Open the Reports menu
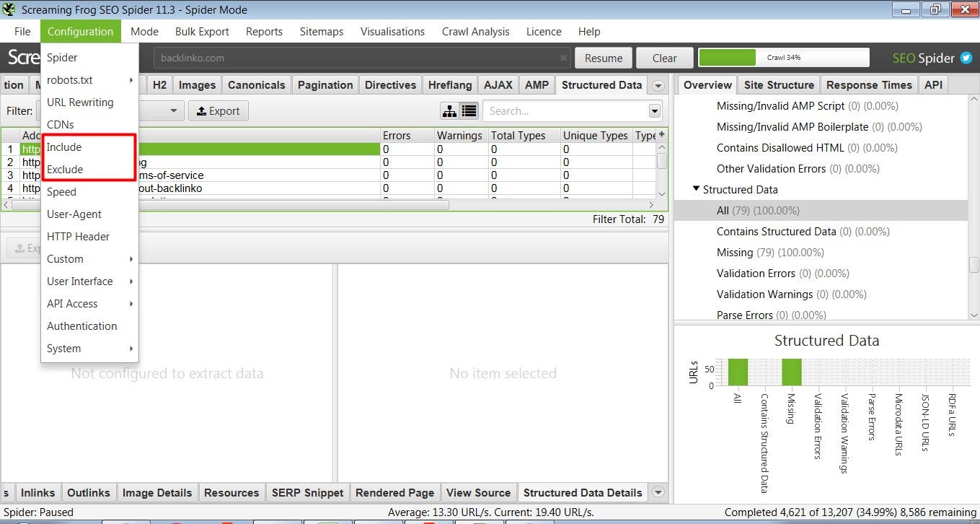 point(264,32)
